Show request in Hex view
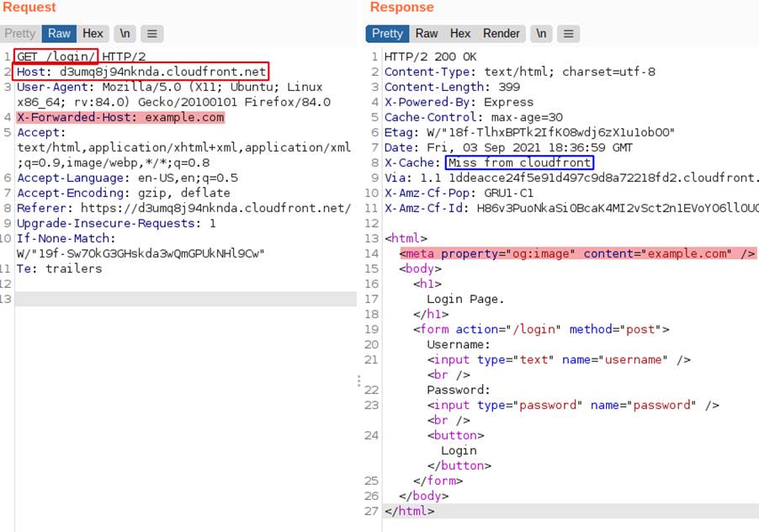 pyautogui.click(x=93, y=34)
